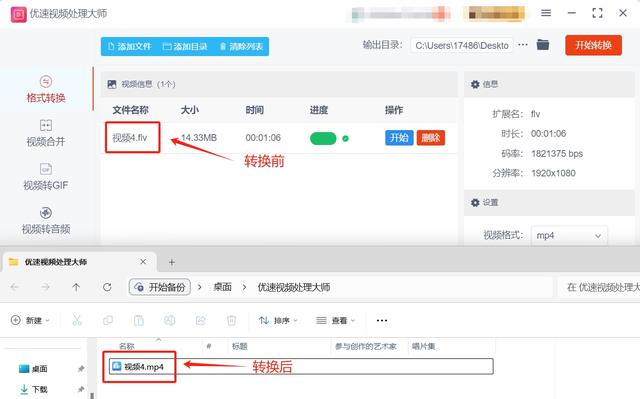640x399 pixels.
Task: Click the cut scissors icon in Explorer
Action: pos(77,321)
